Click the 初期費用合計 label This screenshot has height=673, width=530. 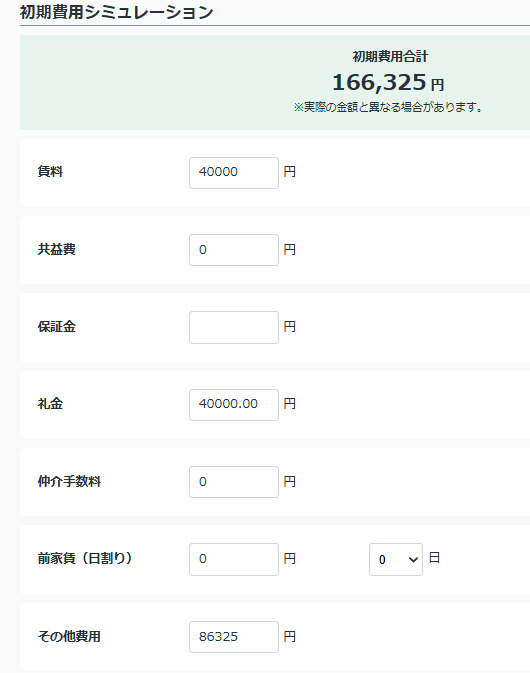pyautogui.click(x=390, y=56)
